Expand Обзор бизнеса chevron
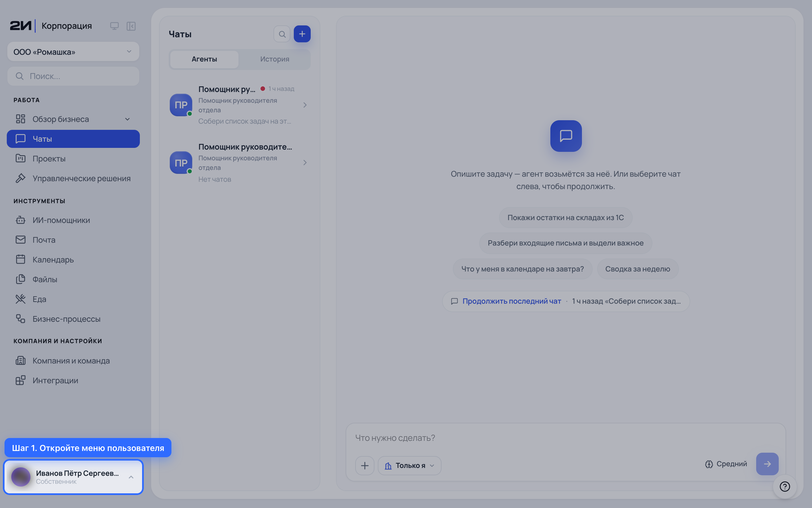 (127, 119)
